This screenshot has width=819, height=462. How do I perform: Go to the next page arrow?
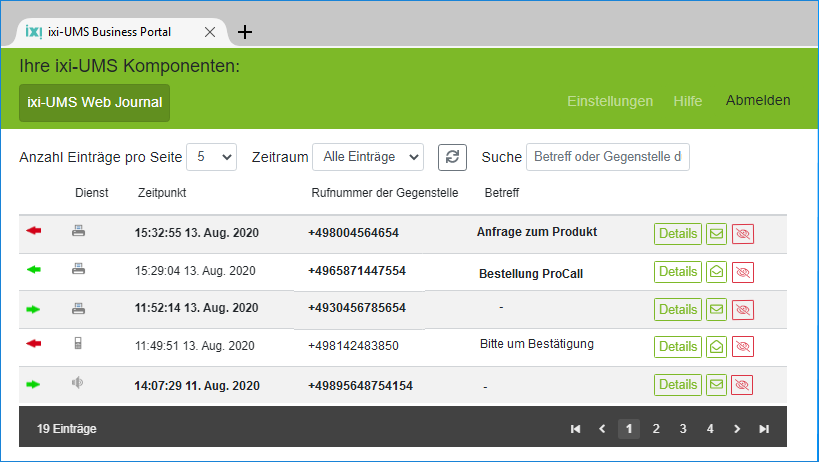click(737, 429)
